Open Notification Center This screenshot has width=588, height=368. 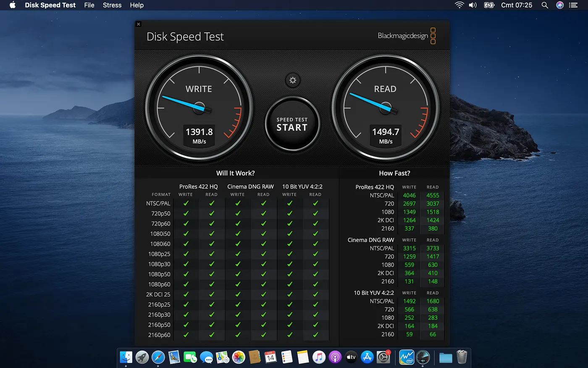573,5
